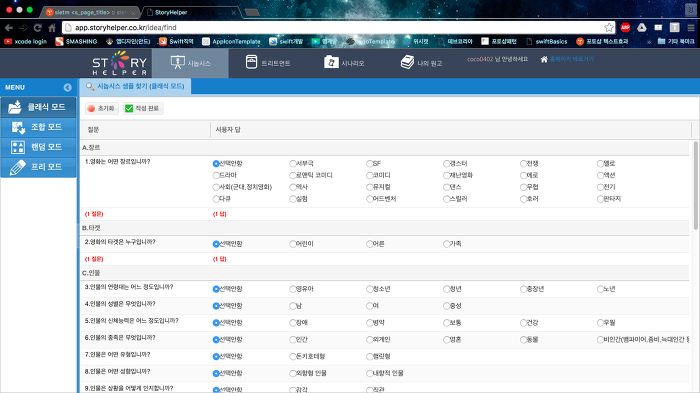Click the 질문 column header

pos(146,130)
